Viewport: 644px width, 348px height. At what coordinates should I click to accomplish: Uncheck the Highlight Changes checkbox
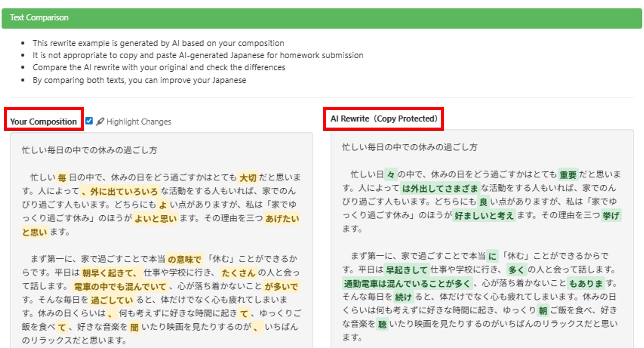click(x=89, y=121)
